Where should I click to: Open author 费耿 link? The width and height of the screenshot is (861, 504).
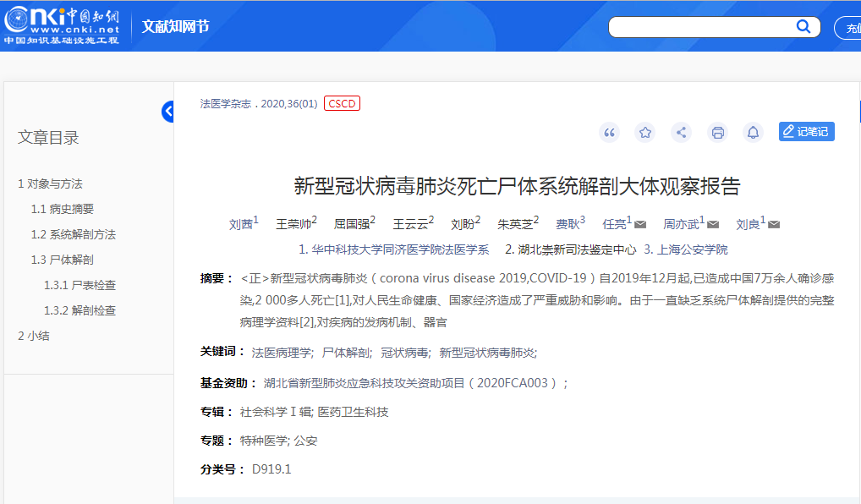[568, 224]
